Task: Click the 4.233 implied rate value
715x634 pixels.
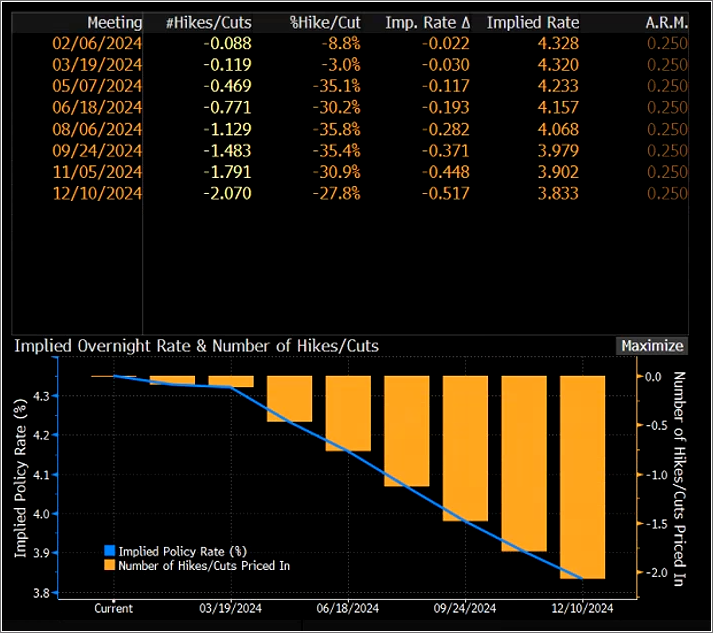Action: 558,86
